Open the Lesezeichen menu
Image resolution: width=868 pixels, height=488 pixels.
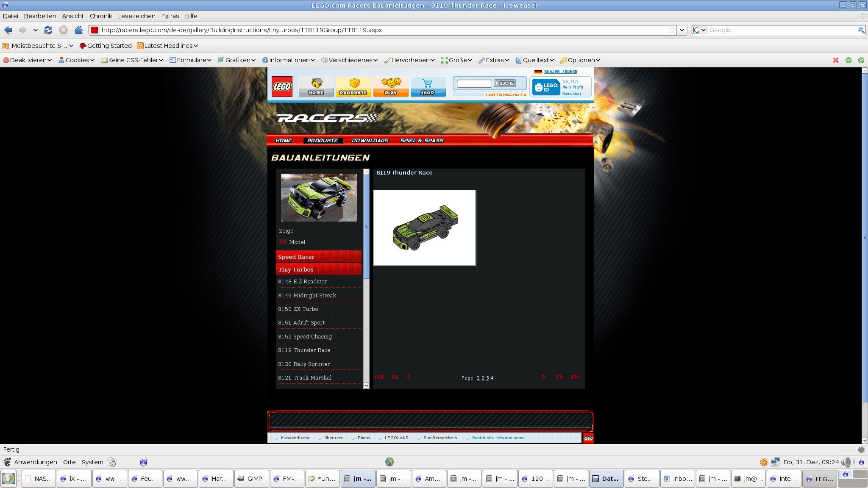click(x=136, y=16)
